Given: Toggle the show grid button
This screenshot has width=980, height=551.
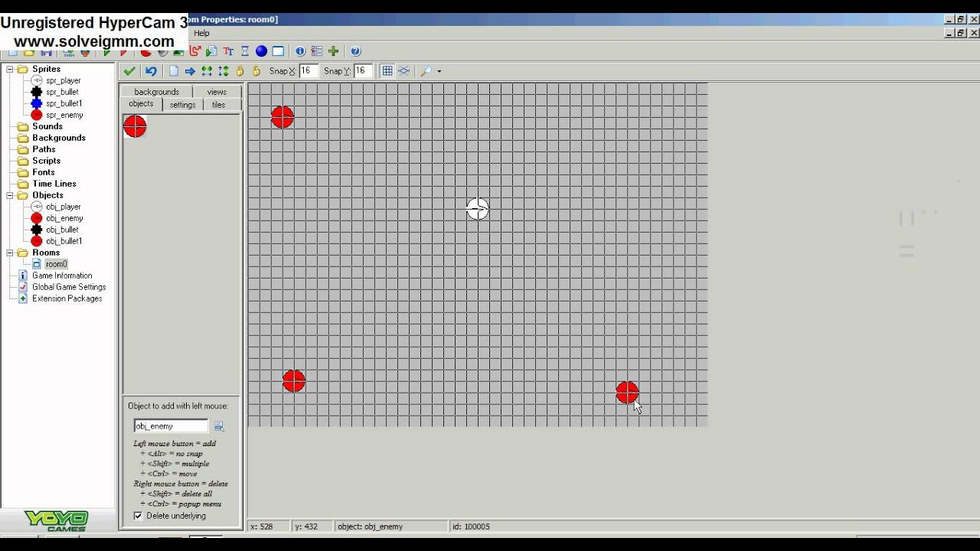Looking at the screenshot, I should click(x=387, y=71).
